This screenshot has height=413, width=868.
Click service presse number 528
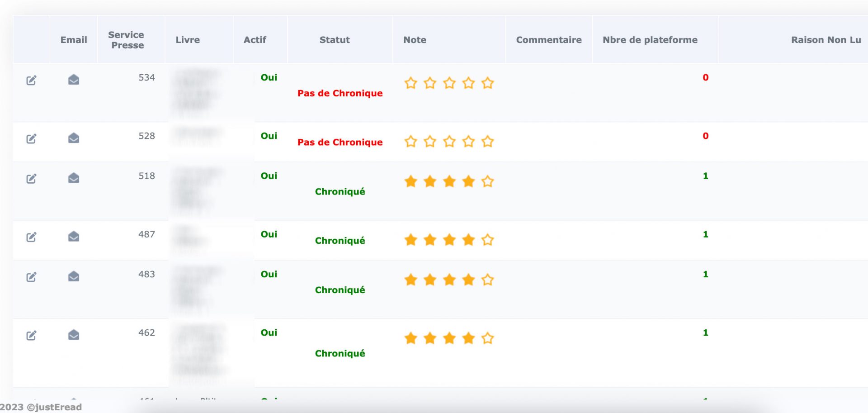[146, 136]
